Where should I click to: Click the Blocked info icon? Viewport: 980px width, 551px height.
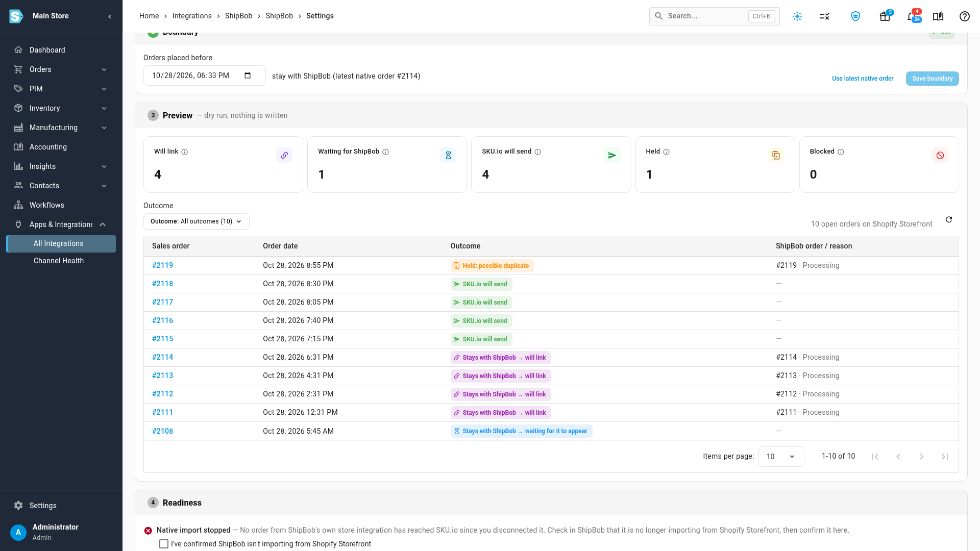point(841,152)
